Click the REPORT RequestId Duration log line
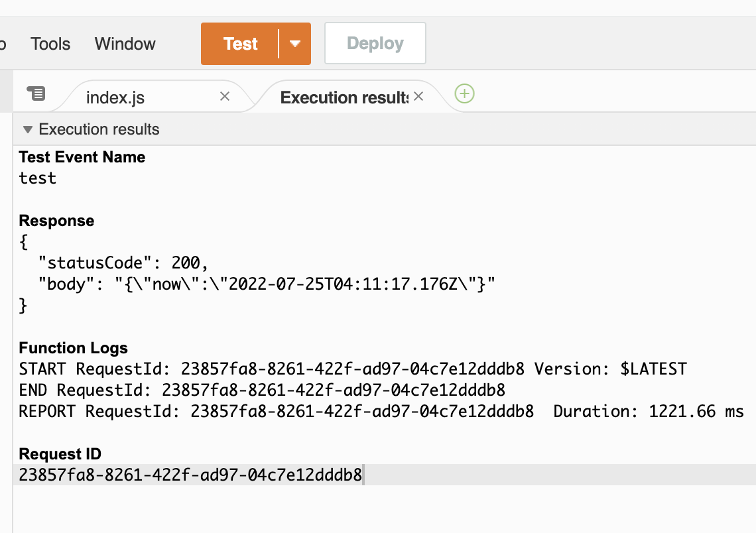 tap(381, 412)
